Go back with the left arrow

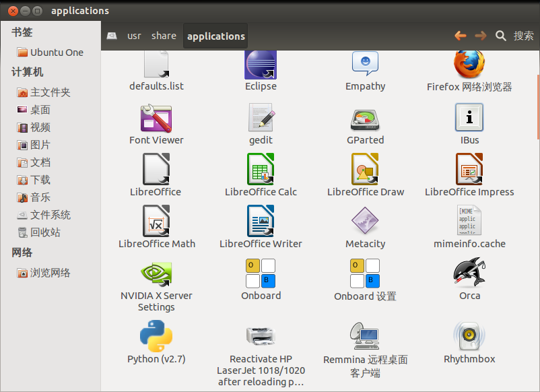tap(461, 36)
